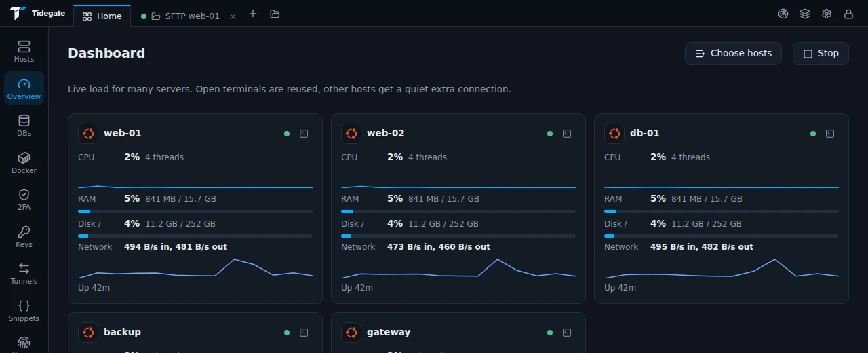868x353 pixels.
Task: Switch to the Home tab
Action: pyautogui.click(x=102, y=16)
